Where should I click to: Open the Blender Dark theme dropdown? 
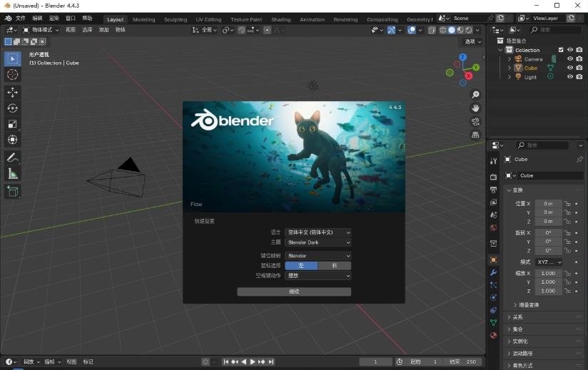click(x=318, y=242)
